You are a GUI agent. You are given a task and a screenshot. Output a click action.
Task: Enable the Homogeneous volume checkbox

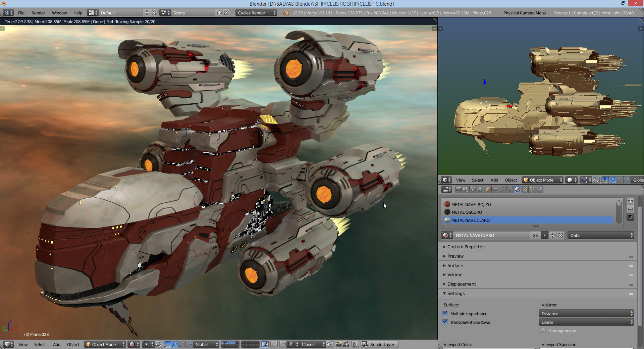(x=543, y=331)
